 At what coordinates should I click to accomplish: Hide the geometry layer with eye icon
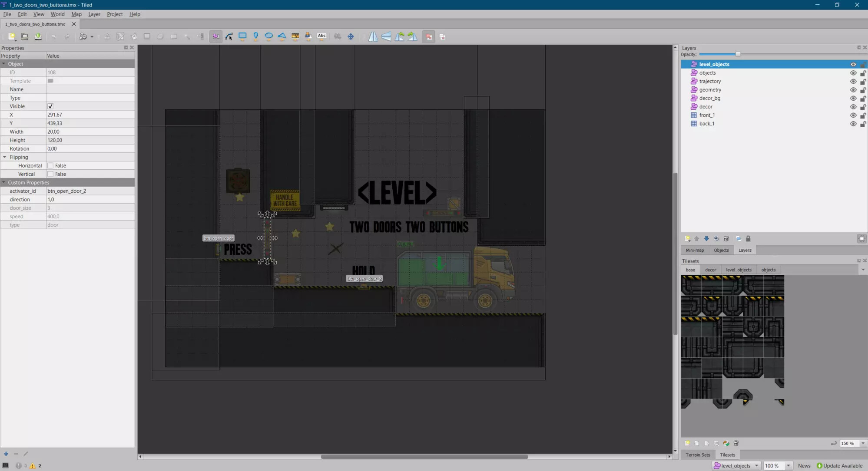pyautogui.click(x=853, y=90)
